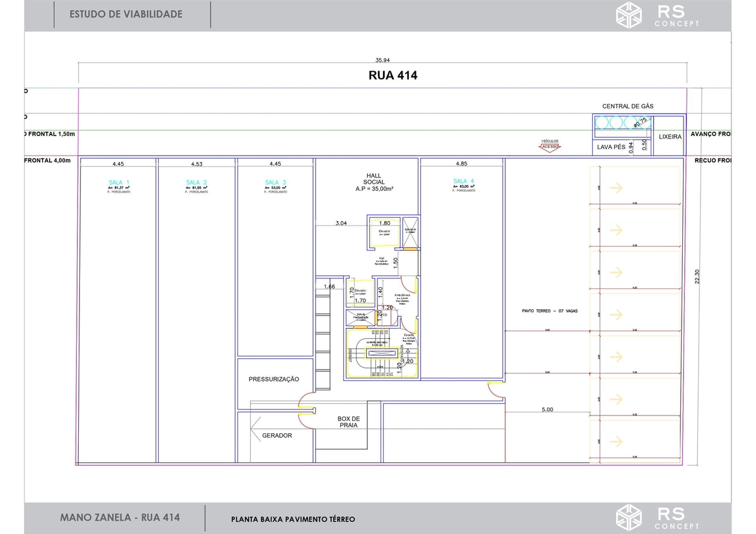Click the VEÍCULOS ACESSO entrance marker
This screenshot has width=756, height=534.
point(549,145)
